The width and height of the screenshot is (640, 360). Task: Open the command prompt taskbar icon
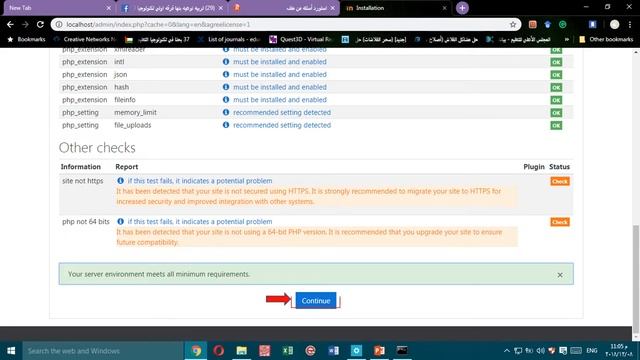(402, 351)
